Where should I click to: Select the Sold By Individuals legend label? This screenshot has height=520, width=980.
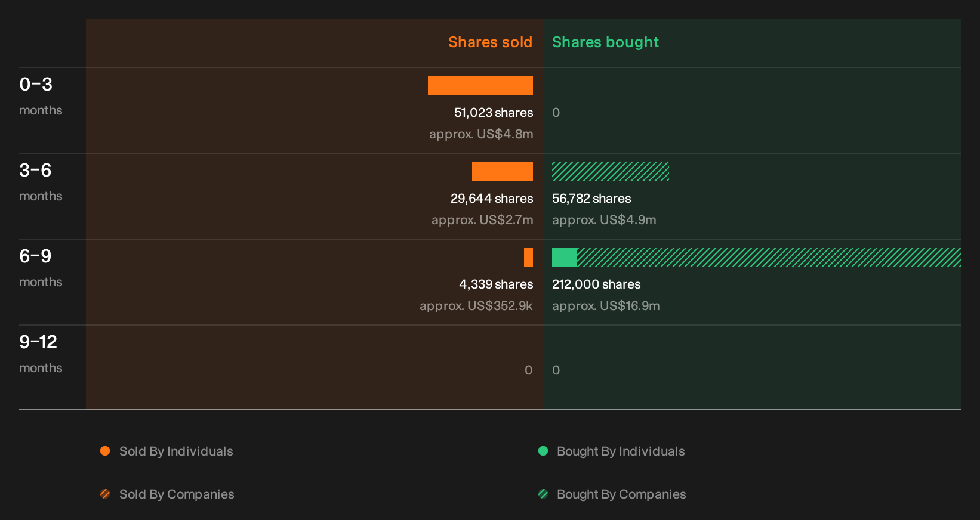click(176, 451)
